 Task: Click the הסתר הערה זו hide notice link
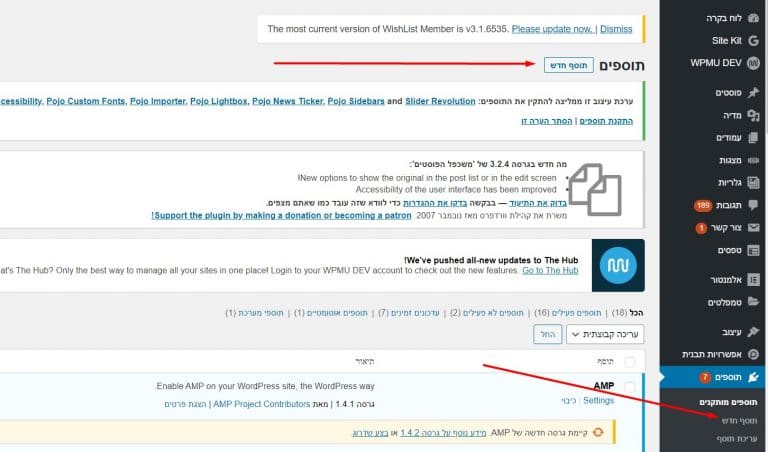(547, 121)
